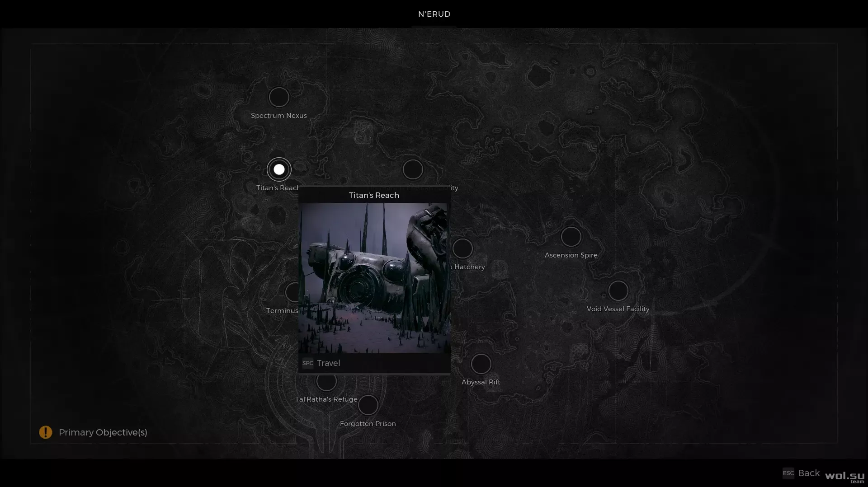The image size is (868, 487).
Task: Open the Primary Objective(s) entry
Action: pyautogui.click(x=103, y=432)
